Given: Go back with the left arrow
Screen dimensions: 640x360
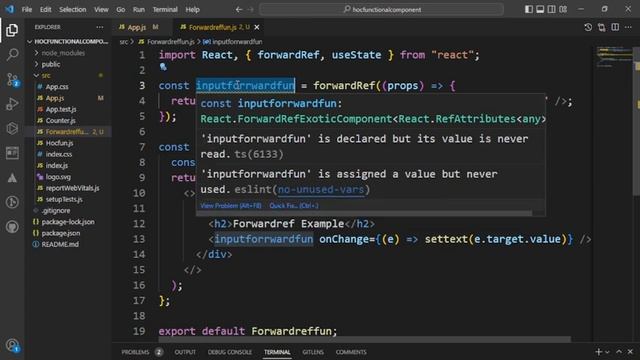Looking at the screenshot, I should coord(239,9).
